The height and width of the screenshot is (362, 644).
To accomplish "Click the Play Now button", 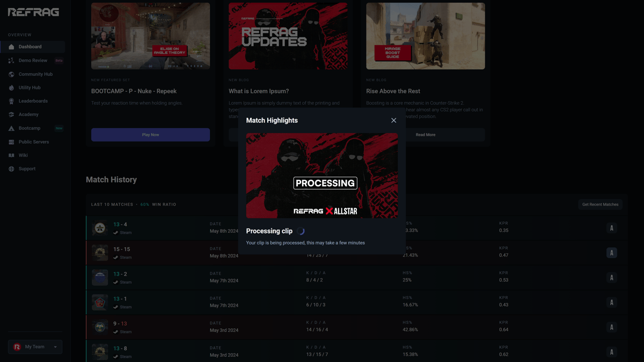I will 150,135.
